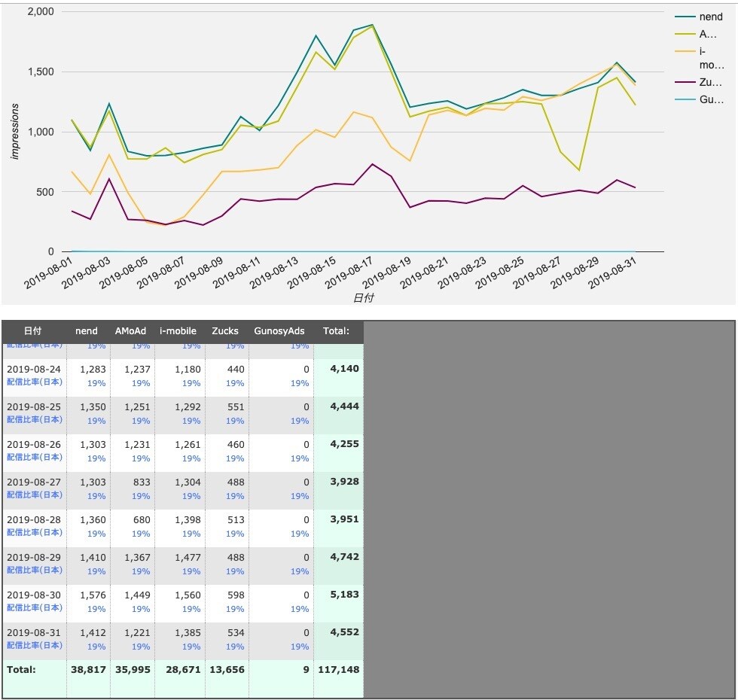
Task: Click the impressions y-axis title
Action: tap(14, 132)
